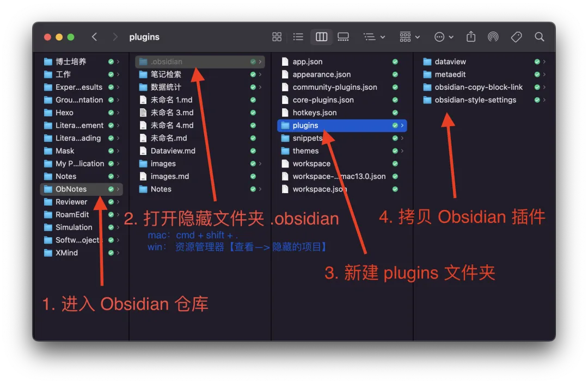Select the XMind folder
This screenshot has height=384, width=588.
81,252
